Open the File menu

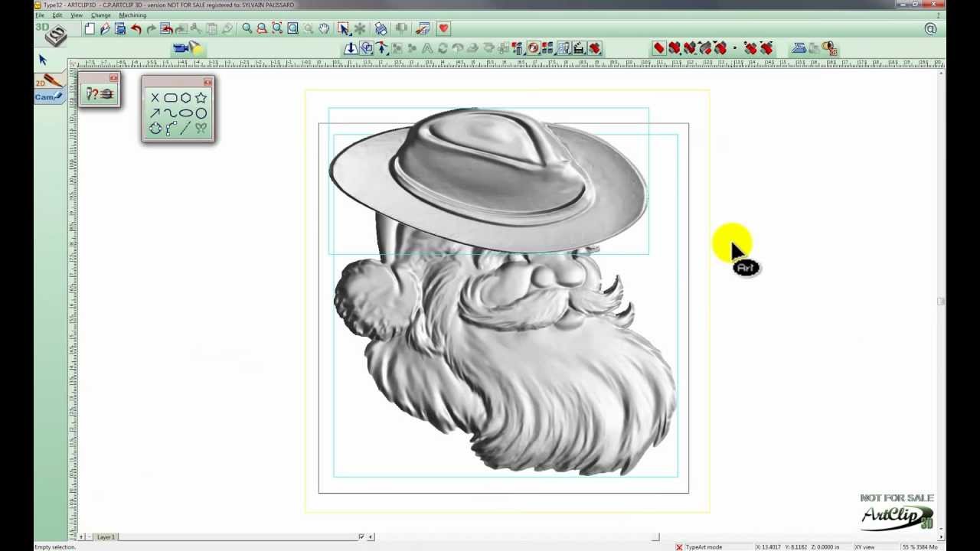40,15
